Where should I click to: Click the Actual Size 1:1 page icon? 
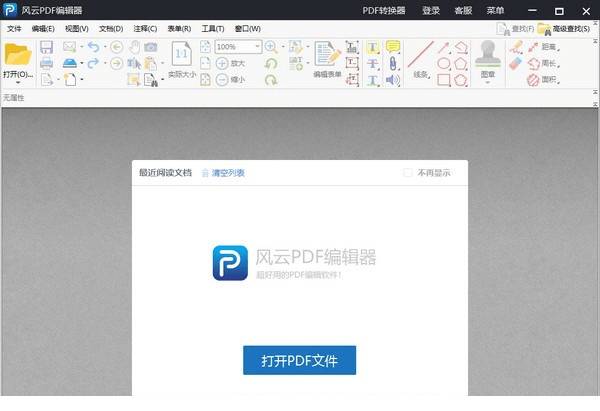tap(182, 54)
